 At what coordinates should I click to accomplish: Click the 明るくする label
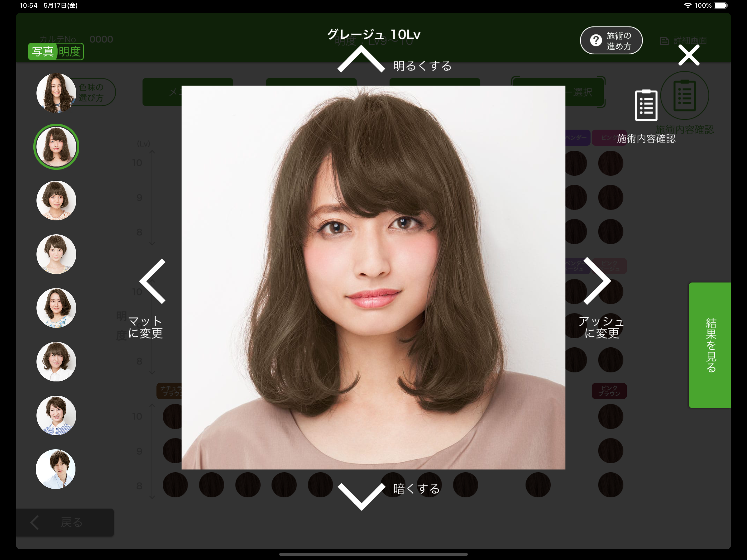(422, 66)
